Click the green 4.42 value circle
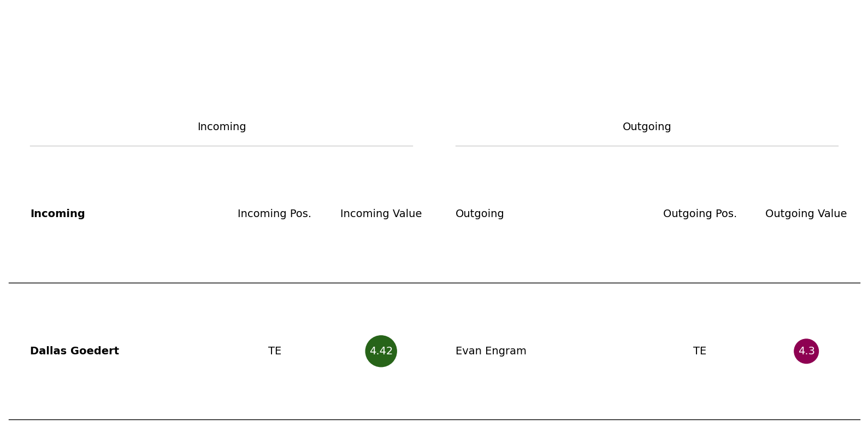Screen dimensions: 868x432 pos(381,351)
